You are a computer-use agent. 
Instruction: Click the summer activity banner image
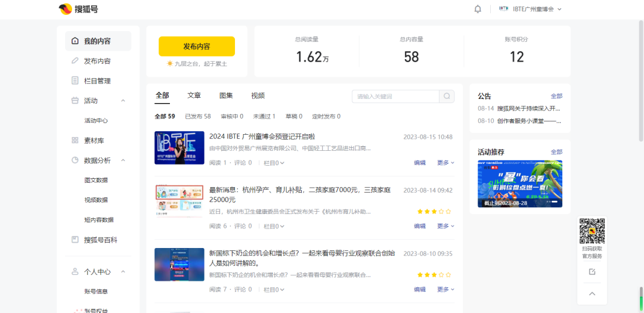click(520, 184)
